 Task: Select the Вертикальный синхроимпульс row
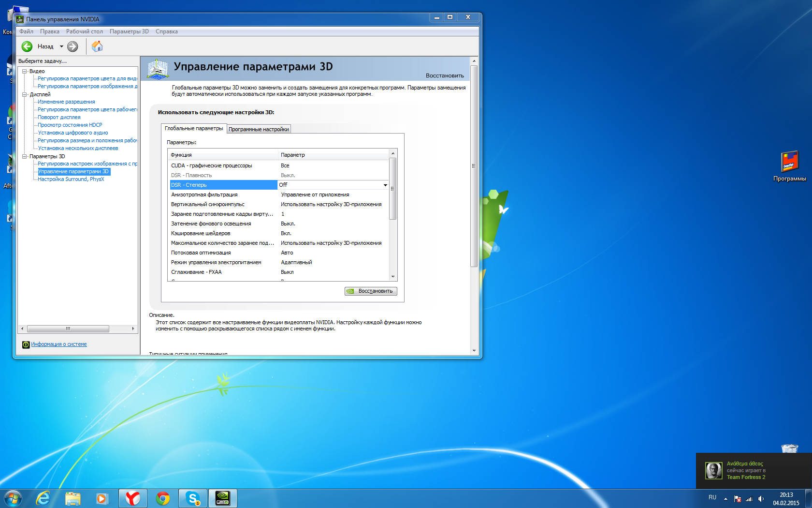(279, 204)
